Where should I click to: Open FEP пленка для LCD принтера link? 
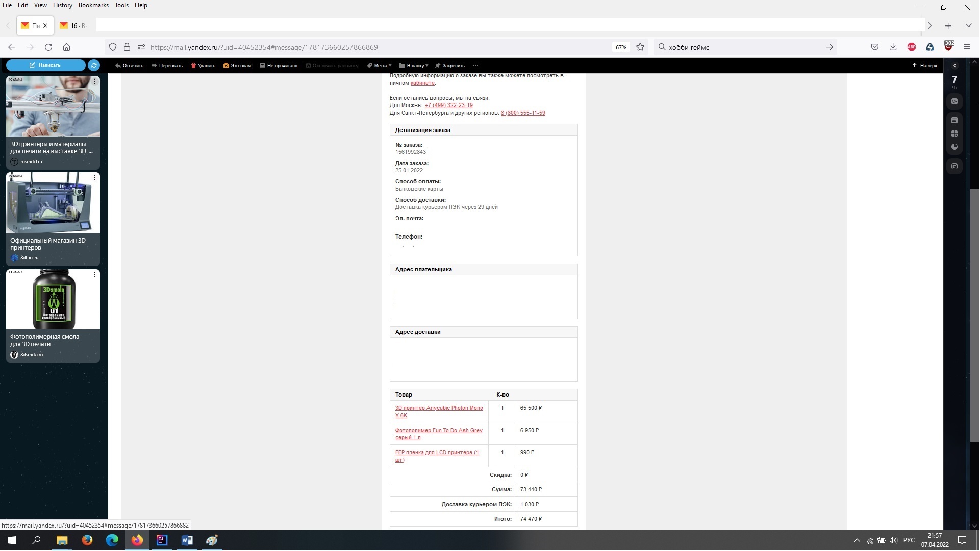point(437,456)
